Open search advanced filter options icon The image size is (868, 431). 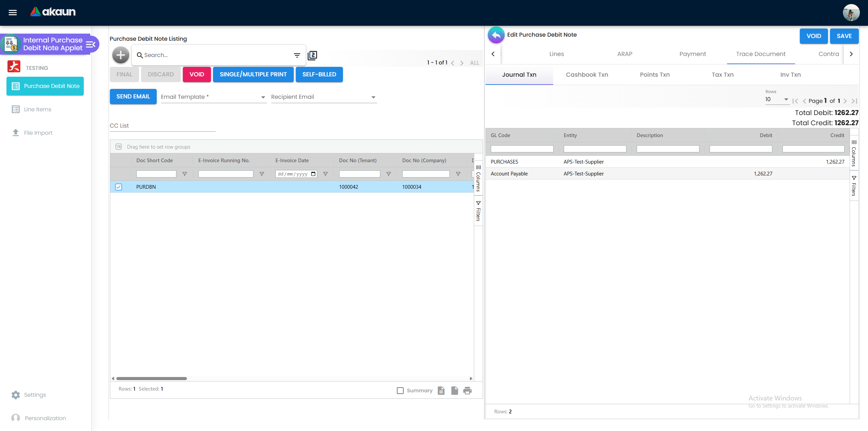297,55
